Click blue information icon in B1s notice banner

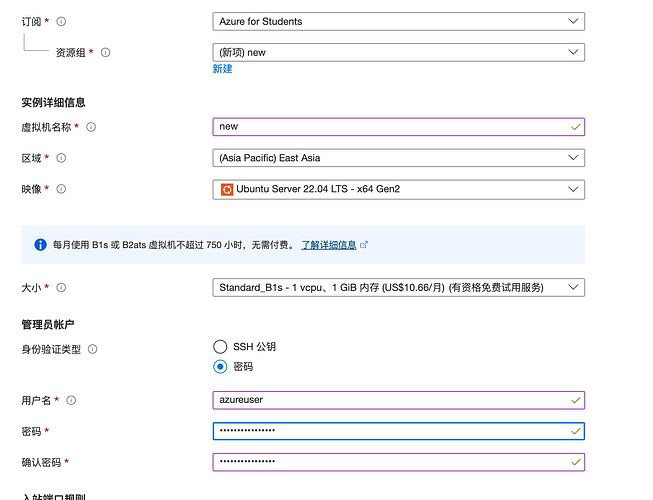point(40,245)
